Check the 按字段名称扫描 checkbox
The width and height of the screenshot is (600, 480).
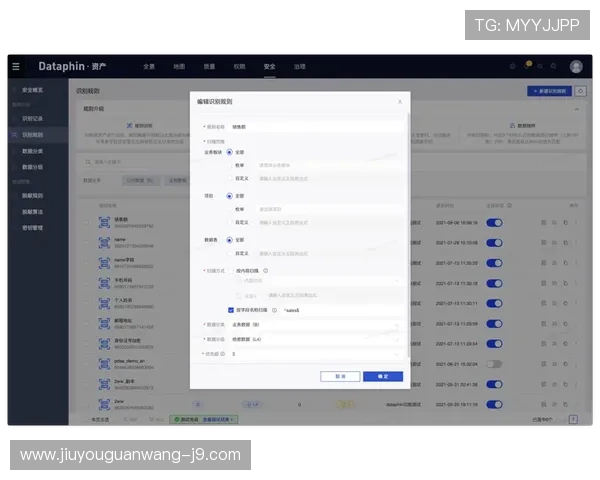[231, 310]
